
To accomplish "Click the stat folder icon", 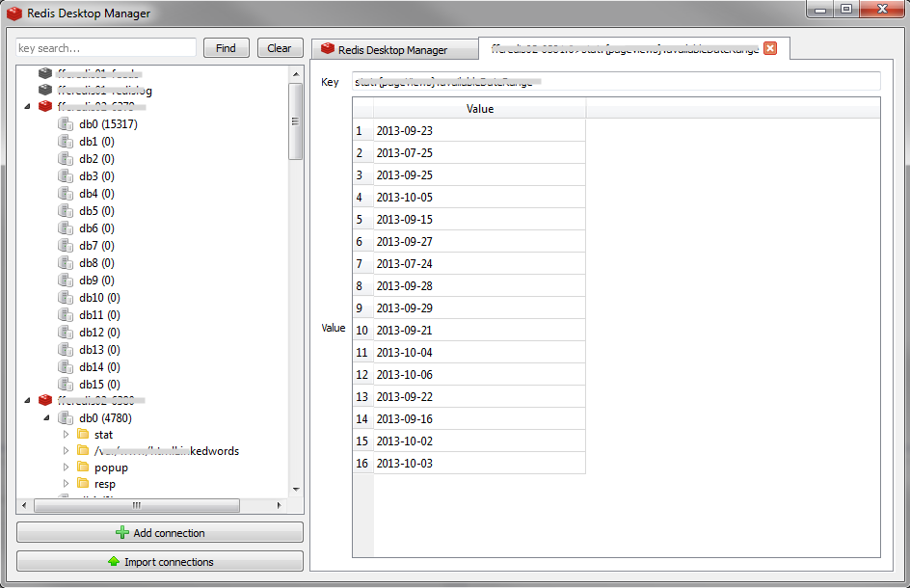I will tap(83, 434).
